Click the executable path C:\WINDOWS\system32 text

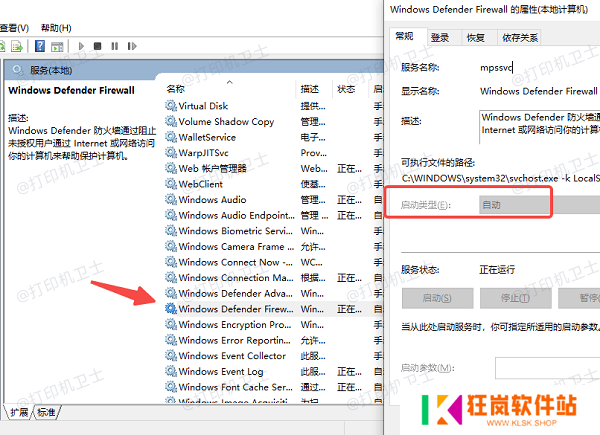pyautogui.click(x=501, y=179)
